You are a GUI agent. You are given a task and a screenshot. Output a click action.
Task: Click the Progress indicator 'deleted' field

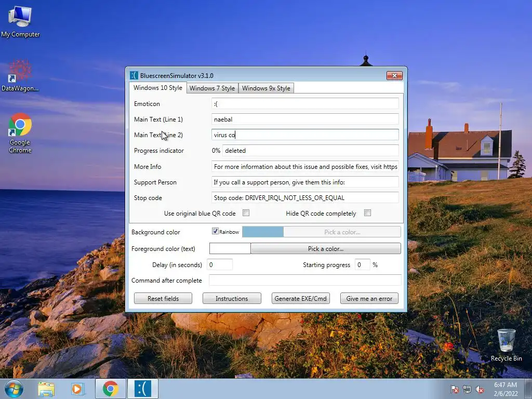click(x=311, y=150)
